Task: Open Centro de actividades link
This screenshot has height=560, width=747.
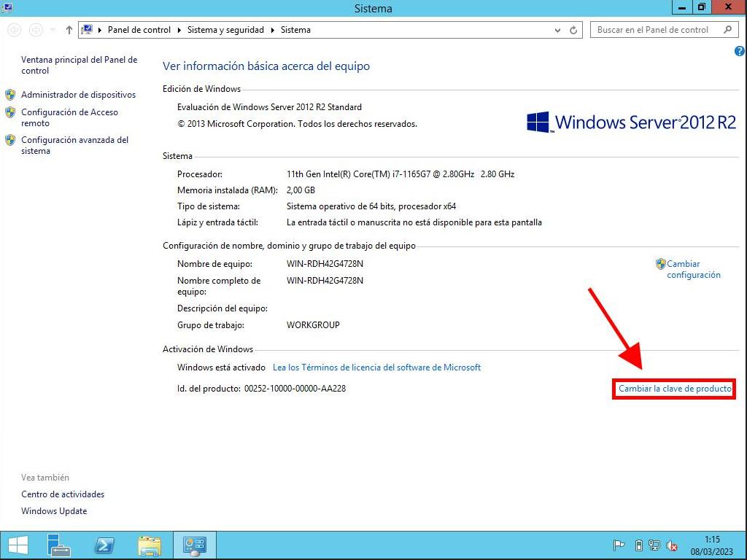Action: click(x=63, y=494)
